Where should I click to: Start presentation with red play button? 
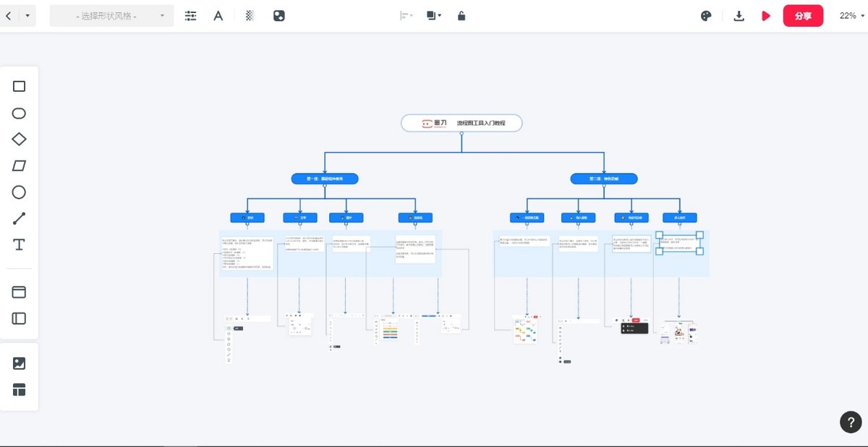[x=766, y=16]
